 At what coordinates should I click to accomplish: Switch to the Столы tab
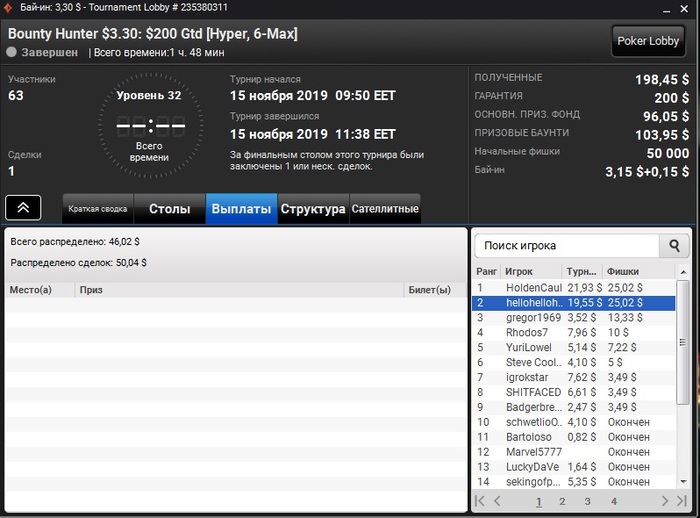click(170, 209)
